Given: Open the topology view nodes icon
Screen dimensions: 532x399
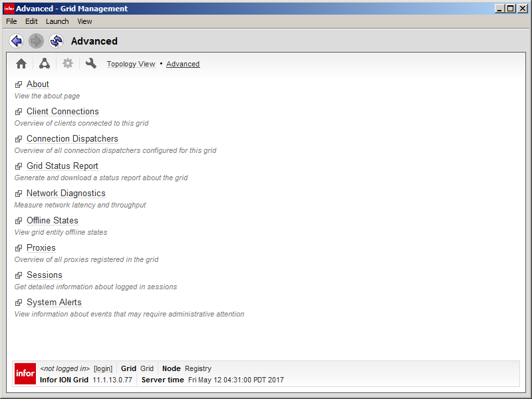Looking at the screenshot, I should pyautogui.click(x=44, y=64).
